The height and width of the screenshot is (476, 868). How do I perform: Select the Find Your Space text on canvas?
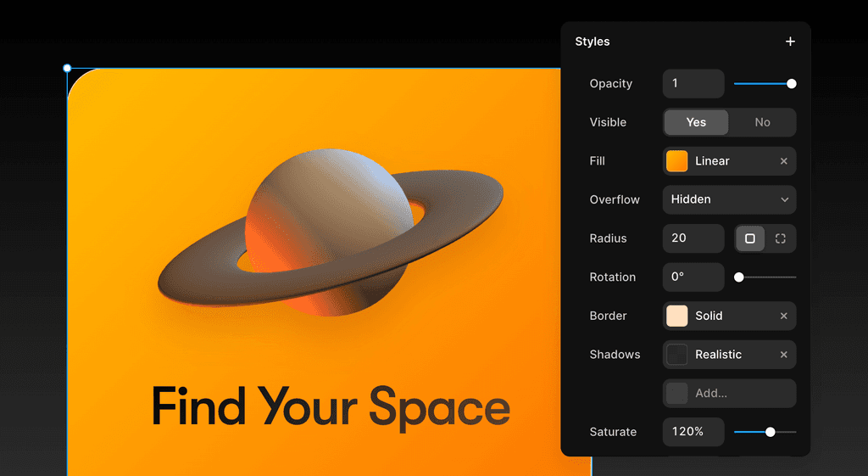coord(331,408)
